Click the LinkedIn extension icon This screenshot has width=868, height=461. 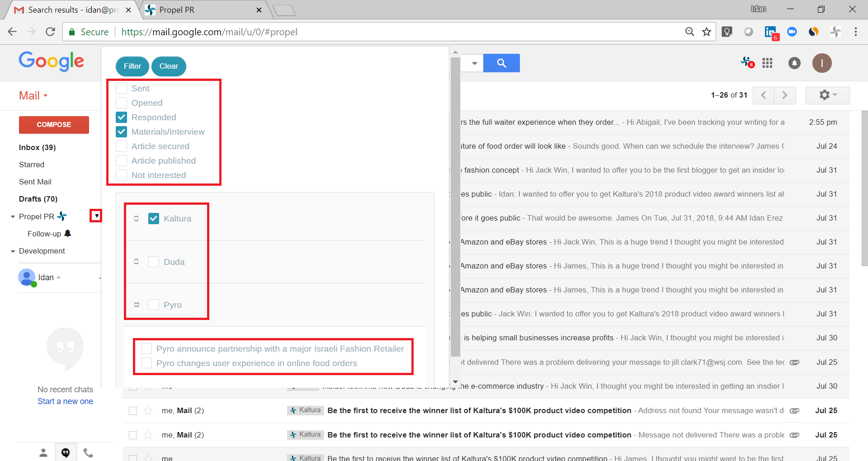coord(771,33)
